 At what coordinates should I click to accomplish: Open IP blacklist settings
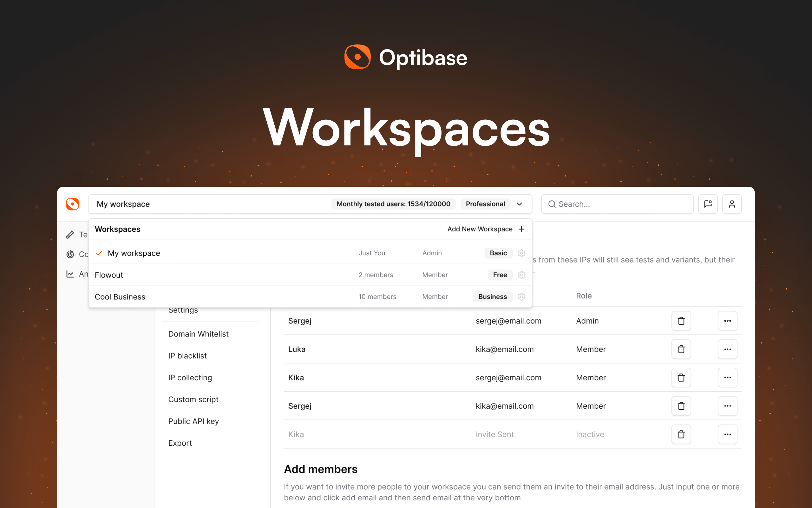(187, 356)
